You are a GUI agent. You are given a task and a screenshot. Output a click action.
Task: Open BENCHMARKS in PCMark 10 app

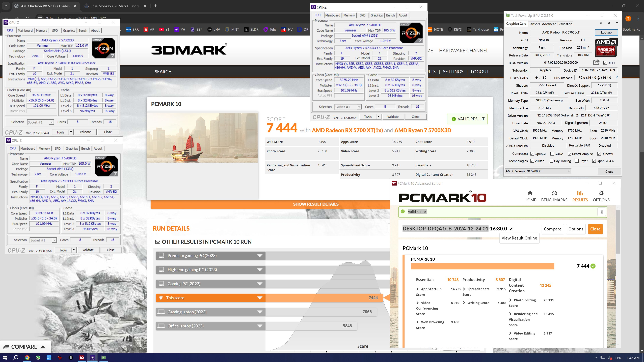tap(554, 196)
